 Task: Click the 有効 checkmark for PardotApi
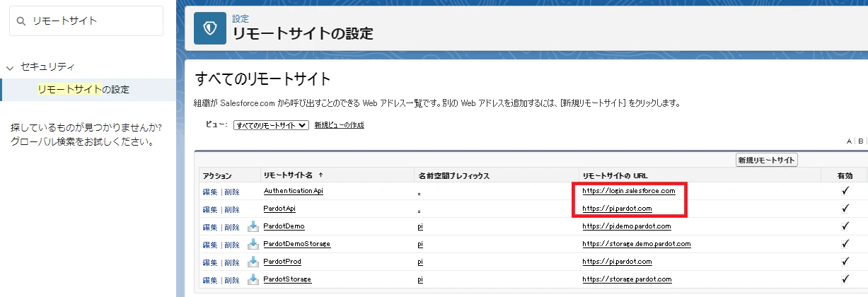845,209
